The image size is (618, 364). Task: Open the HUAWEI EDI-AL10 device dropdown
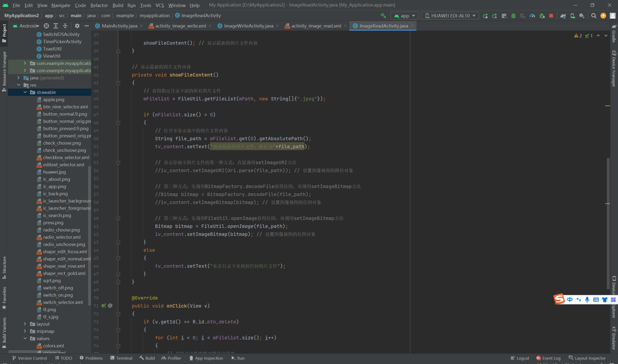(450, 16)
